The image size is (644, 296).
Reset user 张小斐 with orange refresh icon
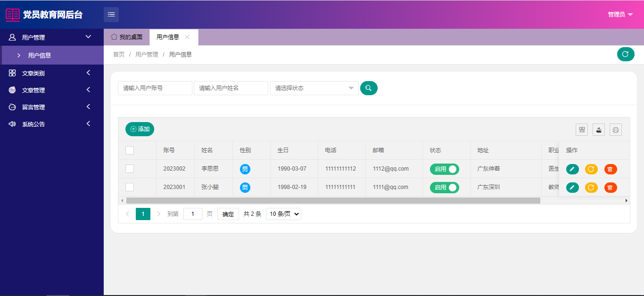591,188
